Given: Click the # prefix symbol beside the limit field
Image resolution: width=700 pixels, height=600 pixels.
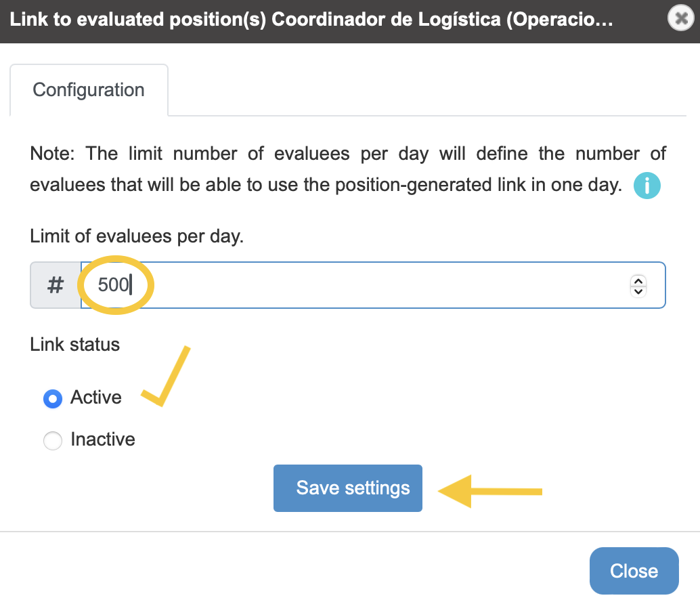Looking at the screenshot, I should pos(56,285).
